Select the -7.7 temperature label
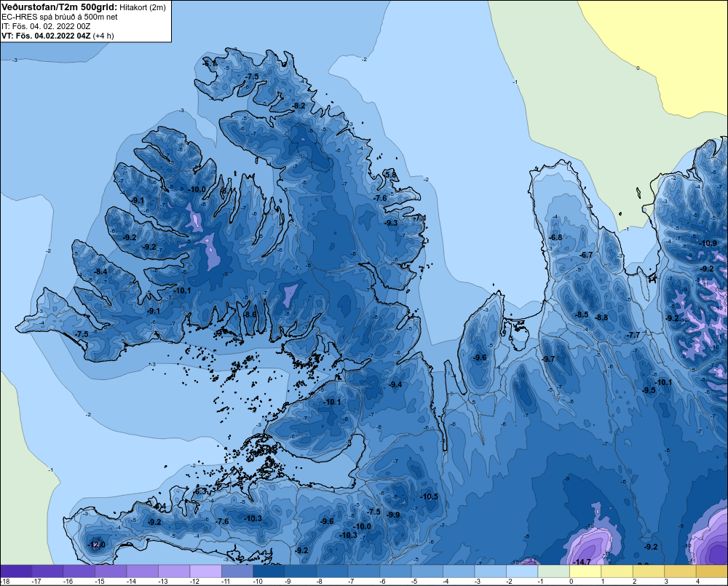728x586 pixels. pos(633,335)
